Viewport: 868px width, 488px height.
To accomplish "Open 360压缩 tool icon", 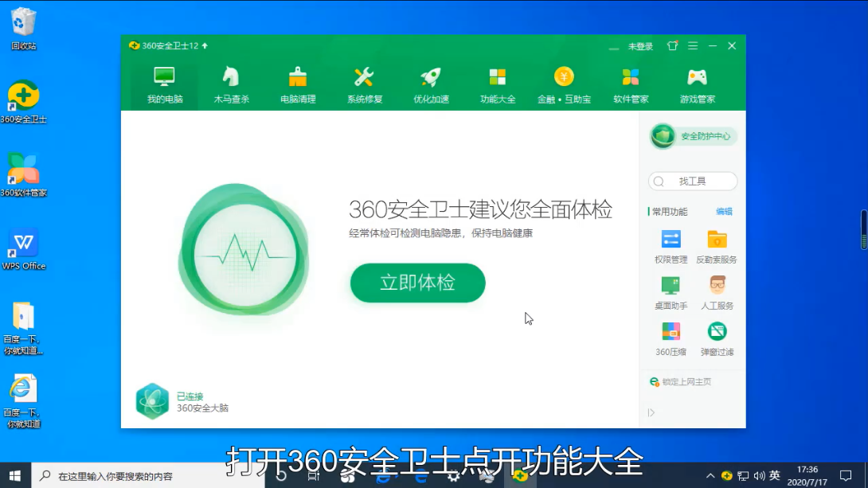I will [671, 332].
